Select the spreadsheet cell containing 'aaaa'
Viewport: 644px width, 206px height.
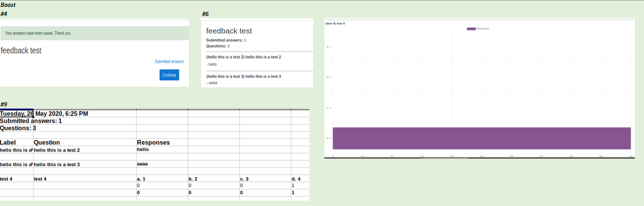(162, 164)
